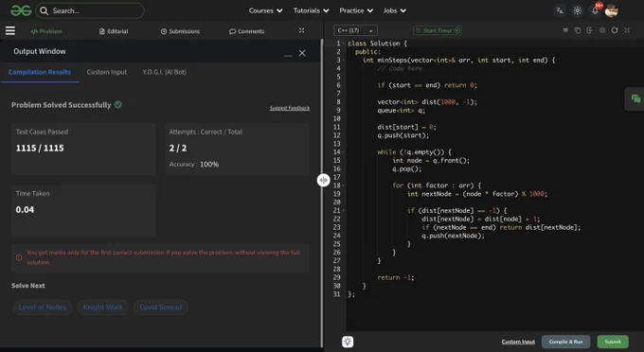644x352 pixels.
Task: Click the 'class Solution {' code line
Action: (x=378, y=44)
